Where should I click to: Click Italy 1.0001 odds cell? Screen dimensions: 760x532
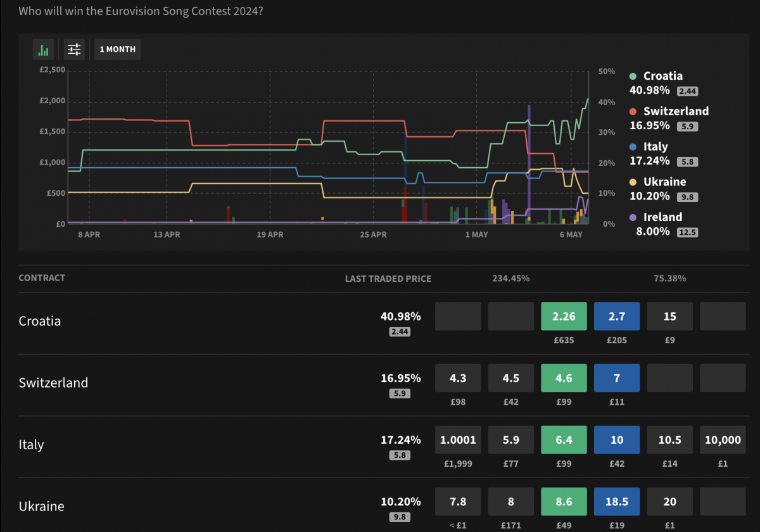[x=458, y=440]
